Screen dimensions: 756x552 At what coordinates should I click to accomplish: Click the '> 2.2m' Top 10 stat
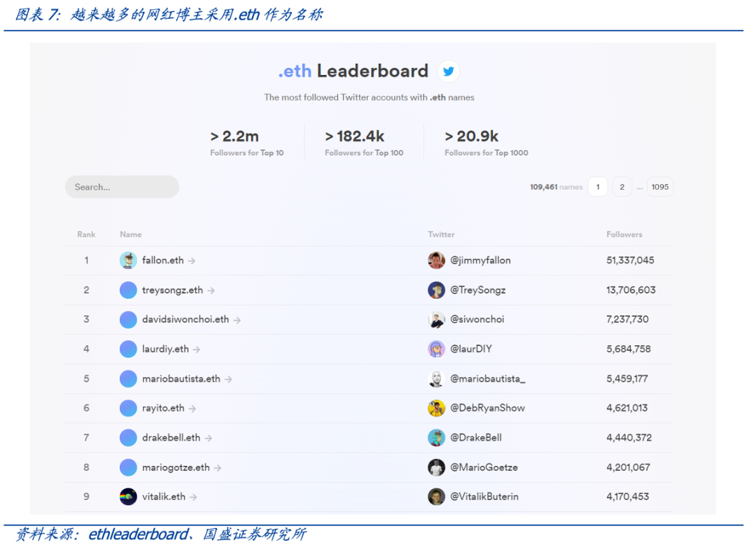(247, 144)
